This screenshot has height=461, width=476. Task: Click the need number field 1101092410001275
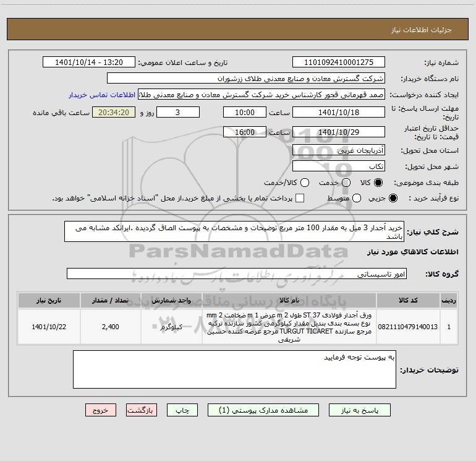point(339,62)
